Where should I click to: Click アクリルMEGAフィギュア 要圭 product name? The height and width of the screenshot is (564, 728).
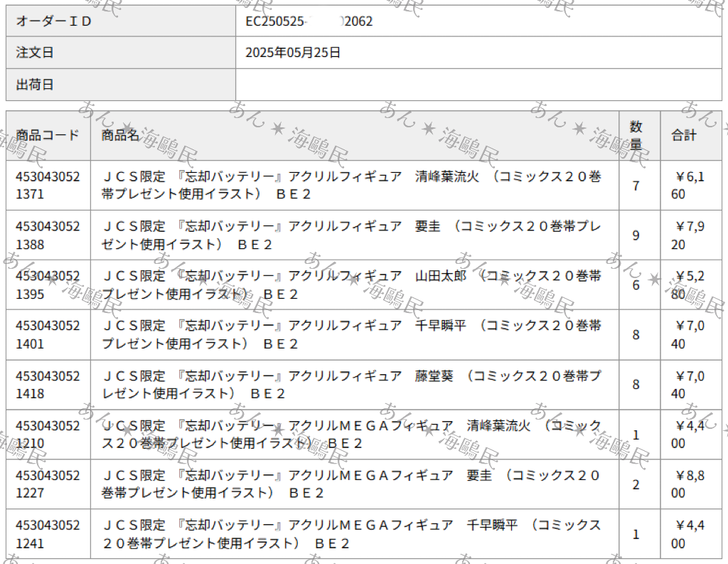point(351,484)
